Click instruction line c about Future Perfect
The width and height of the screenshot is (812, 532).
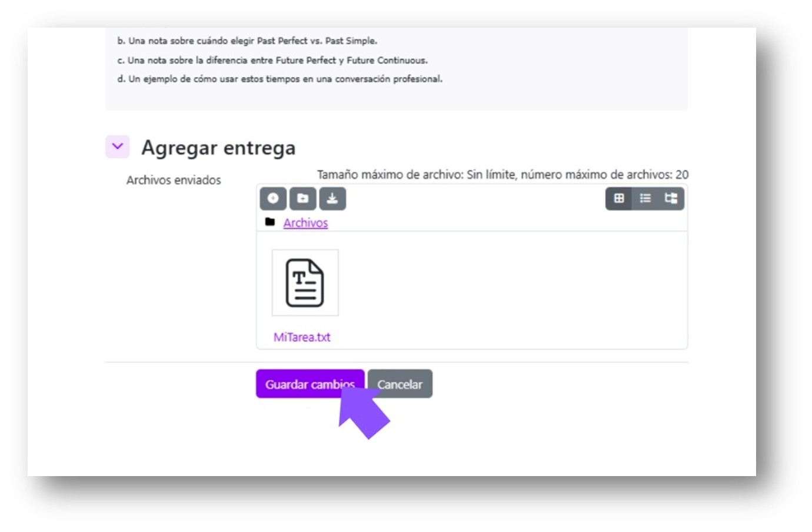tap(272, 60)
